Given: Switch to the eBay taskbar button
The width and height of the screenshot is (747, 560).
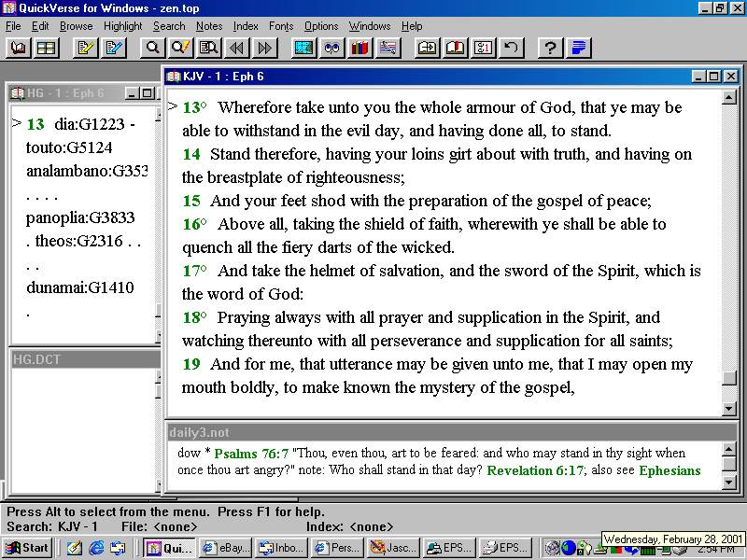Looking at the screenshot, I should [226, 548].
